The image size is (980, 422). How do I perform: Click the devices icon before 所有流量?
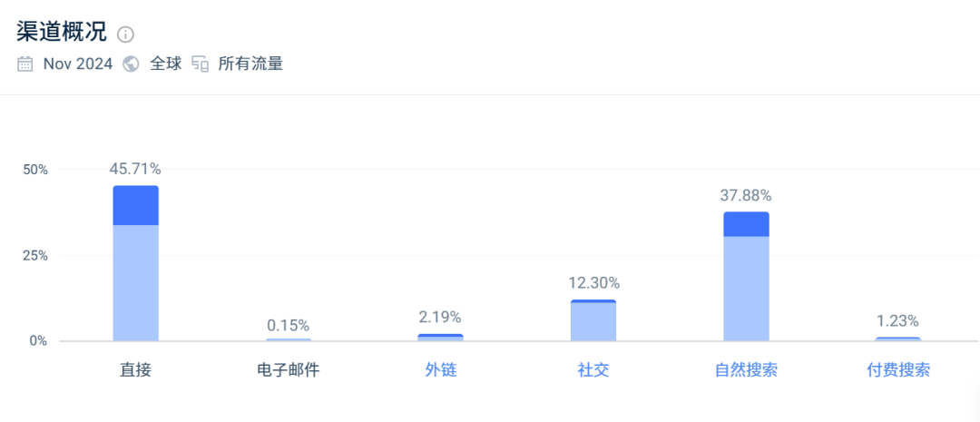(x=200, y=64)
